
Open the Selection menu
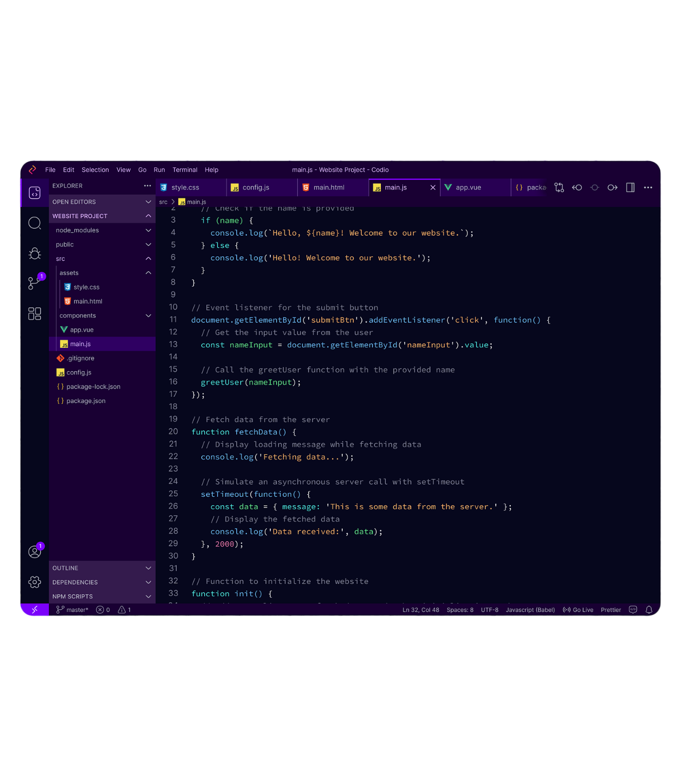tap(95, 170)
